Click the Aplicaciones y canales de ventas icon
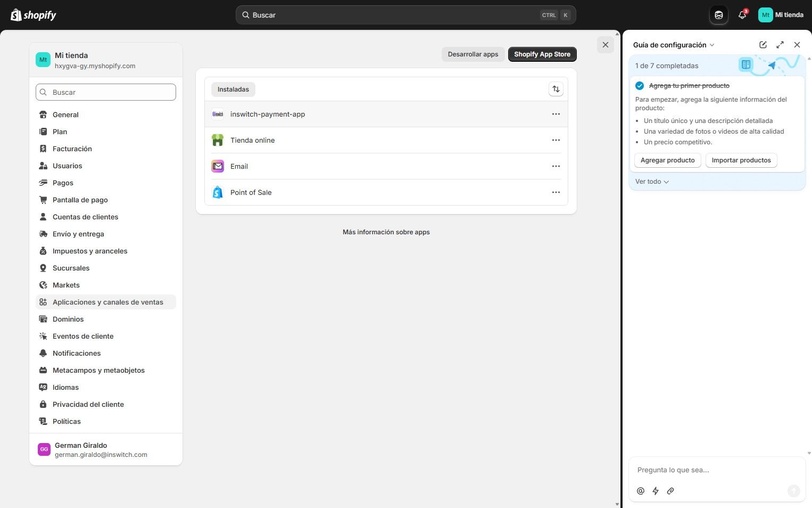 43,302
